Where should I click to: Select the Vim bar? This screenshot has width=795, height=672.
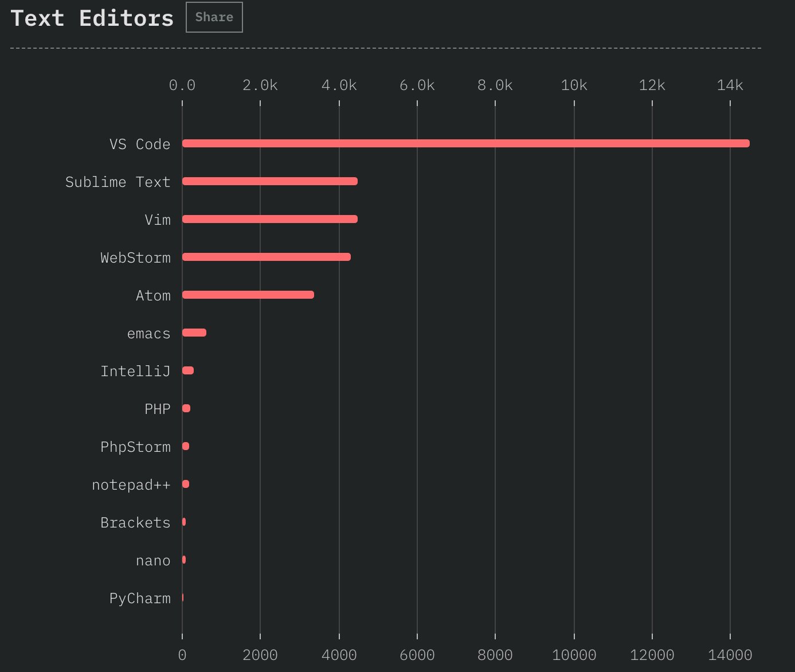pyautogui.click(x=270, y=219)
